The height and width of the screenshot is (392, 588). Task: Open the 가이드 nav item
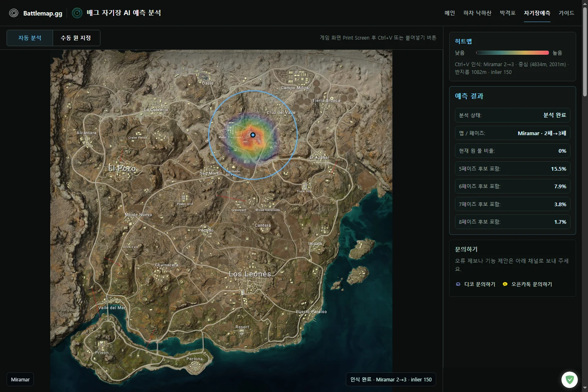click(x=566, y=13)
